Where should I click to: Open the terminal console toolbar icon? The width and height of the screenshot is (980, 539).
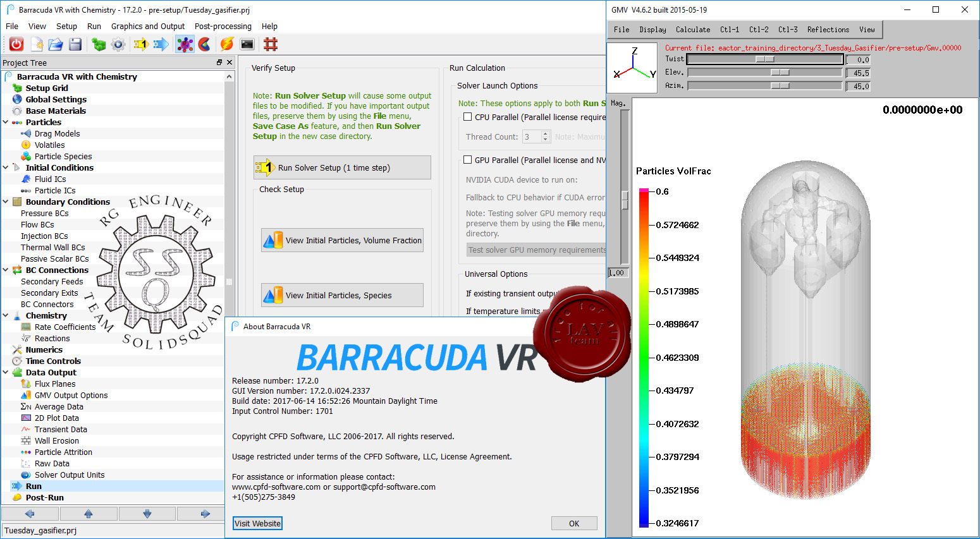[x=247, y=44]
